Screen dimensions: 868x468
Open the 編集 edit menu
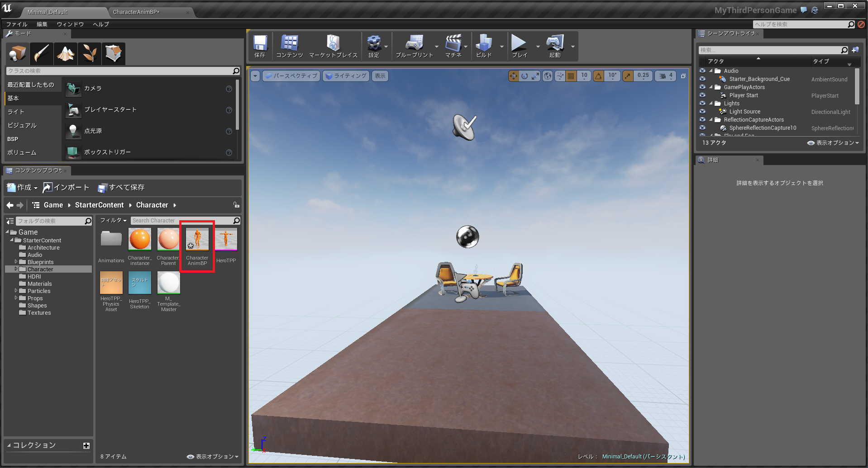pos(42,24)
